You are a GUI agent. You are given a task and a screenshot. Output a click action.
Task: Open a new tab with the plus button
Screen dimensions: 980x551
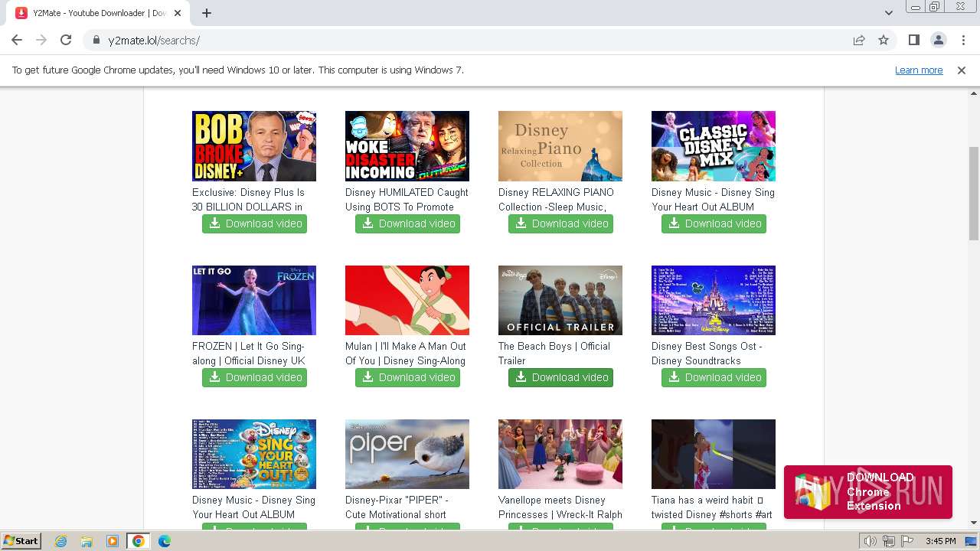click(x=207, y=13)
